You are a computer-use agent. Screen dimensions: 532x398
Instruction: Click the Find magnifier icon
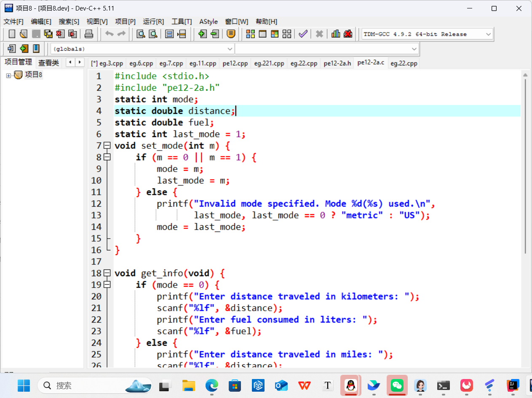point(141,34)
